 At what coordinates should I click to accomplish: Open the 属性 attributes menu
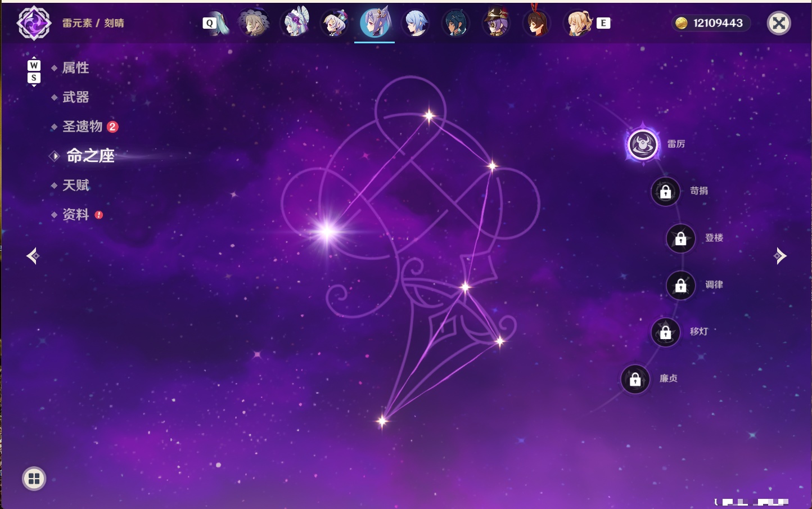[x=75, y=68]
